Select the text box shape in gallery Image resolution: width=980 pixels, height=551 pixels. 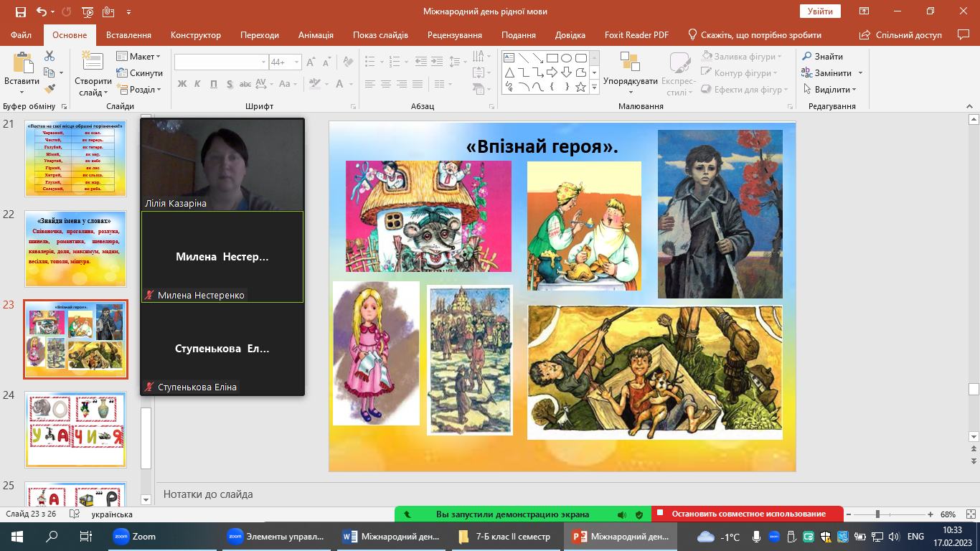click(509, 57)
